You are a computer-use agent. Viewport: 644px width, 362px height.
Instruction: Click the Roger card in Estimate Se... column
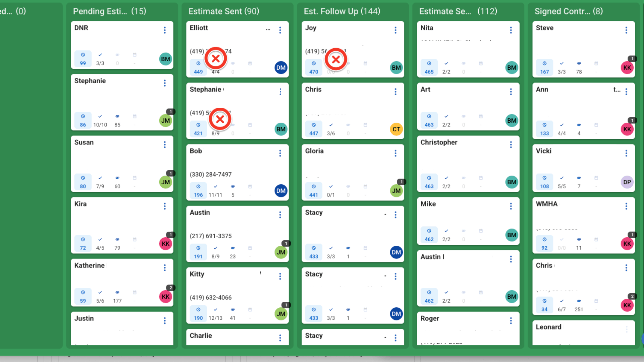point(430,318)
